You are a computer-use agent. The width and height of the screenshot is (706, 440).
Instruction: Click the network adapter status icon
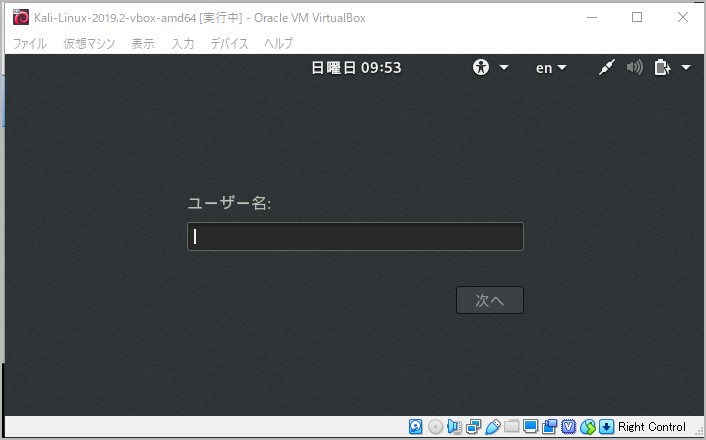pyautogui.click(x=473, y=426)
